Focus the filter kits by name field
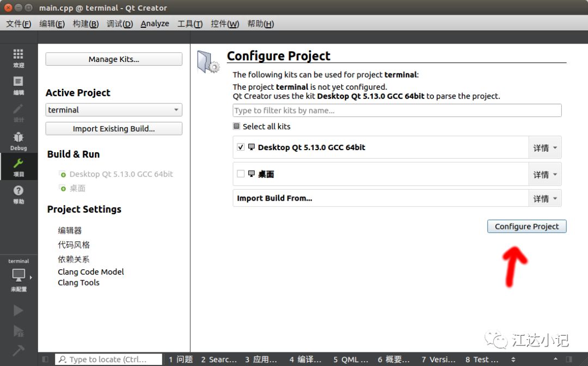Image resolution: width=588 pixels, height=366 pixels. pyautogui.click(x=397, y=110)
